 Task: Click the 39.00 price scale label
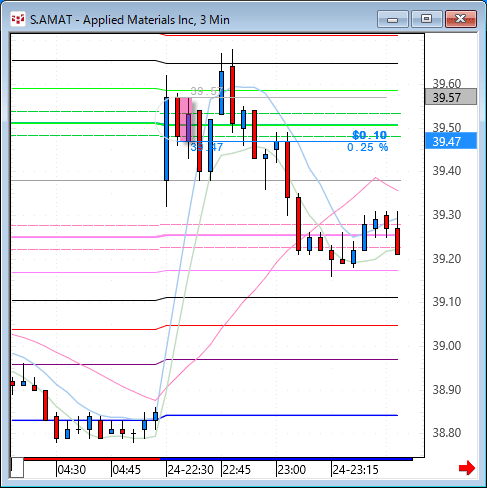pos(447,346)
